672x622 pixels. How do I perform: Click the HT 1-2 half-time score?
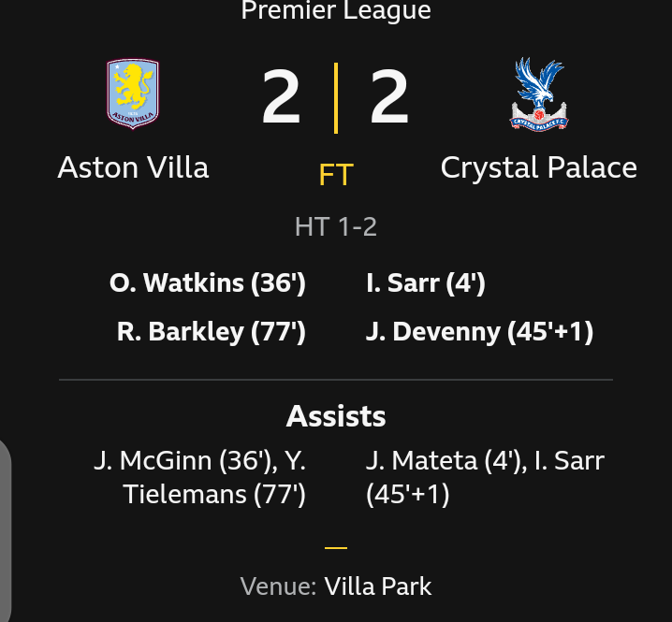pyautogui.click(x=336, y=226)
